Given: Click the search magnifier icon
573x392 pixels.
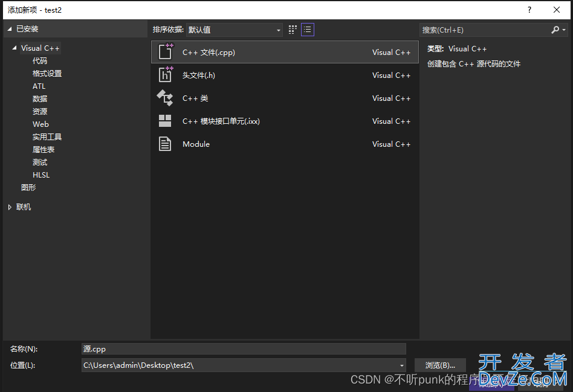Looking at the screenshot, I should [555, 30].
